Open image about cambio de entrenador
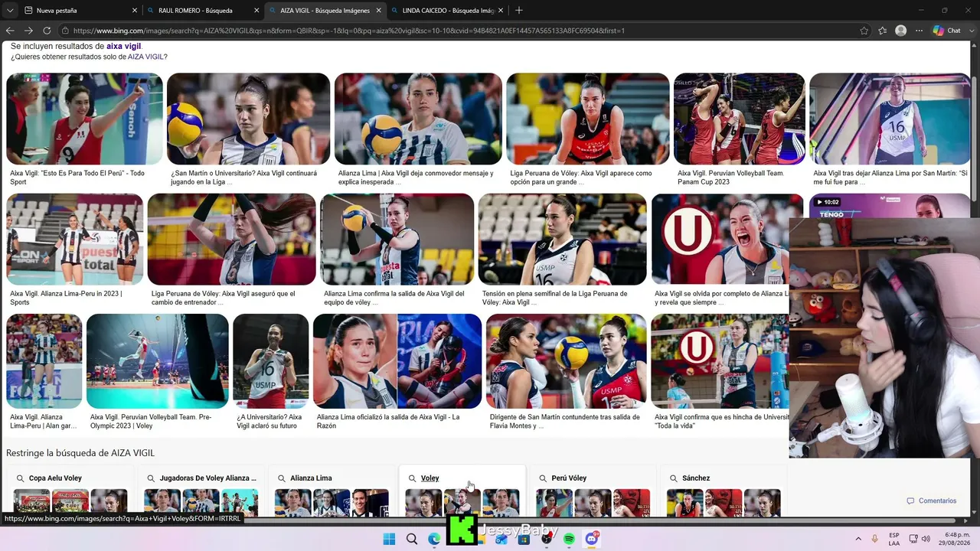This screenshot has height=551, width=980. [231, 239]
